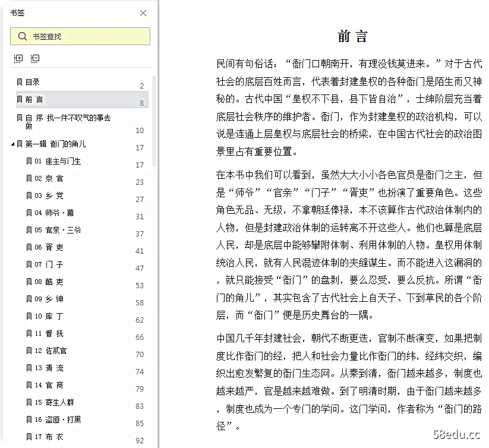The image size is (489, 448).
Task: Open bookmark 自 序 找一件不叹气的事去做
Action: click(68, 122)
